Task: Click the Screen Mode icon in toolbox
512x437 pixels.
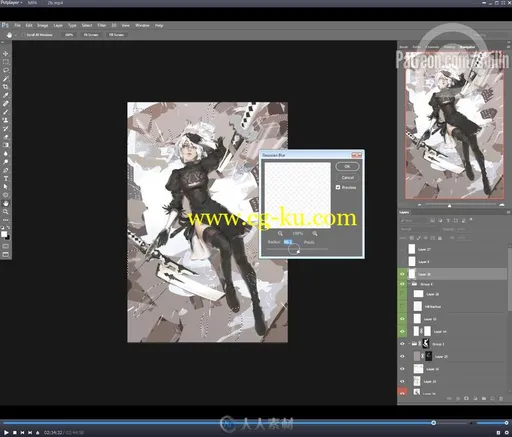Action: point(6,255)
